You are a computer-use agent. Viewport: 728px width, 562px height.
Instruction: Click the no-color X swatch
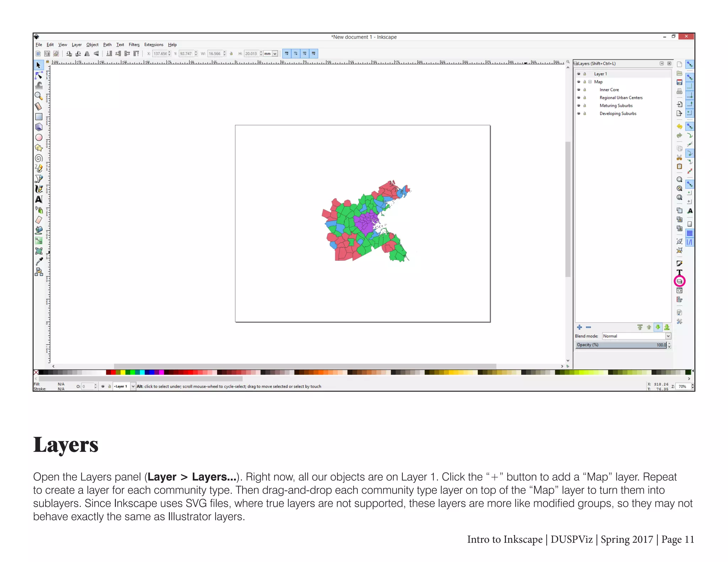point(36,372)
